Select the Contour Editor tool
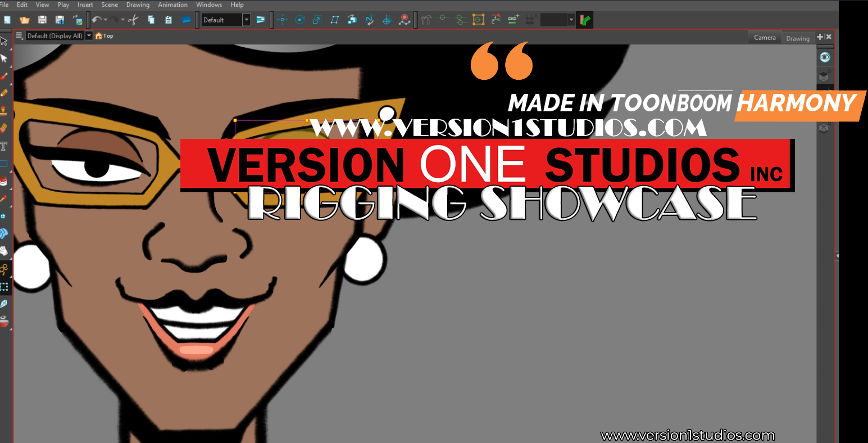The width and height of the screenshot is (868, 443). [x=4, y=269]
